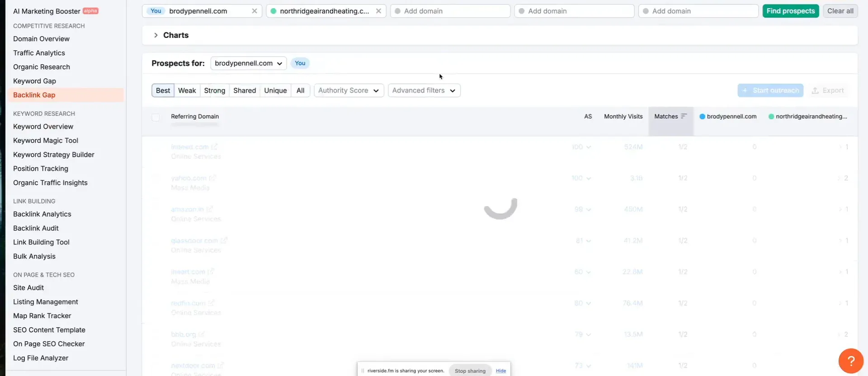Screen dimensions: 868x376
Task: Open Bulk Analysis in sidebar
Action: [34, 256]
